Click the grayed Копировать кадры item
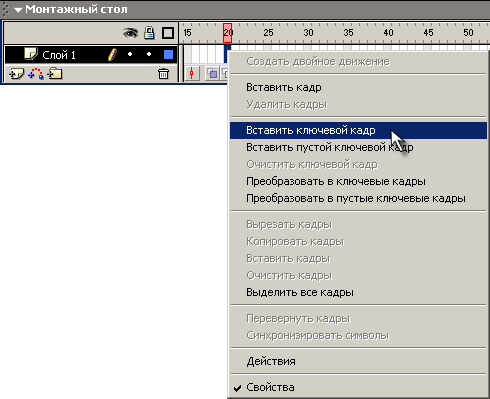This screenshot has height=399, width=490. [358, 242]
